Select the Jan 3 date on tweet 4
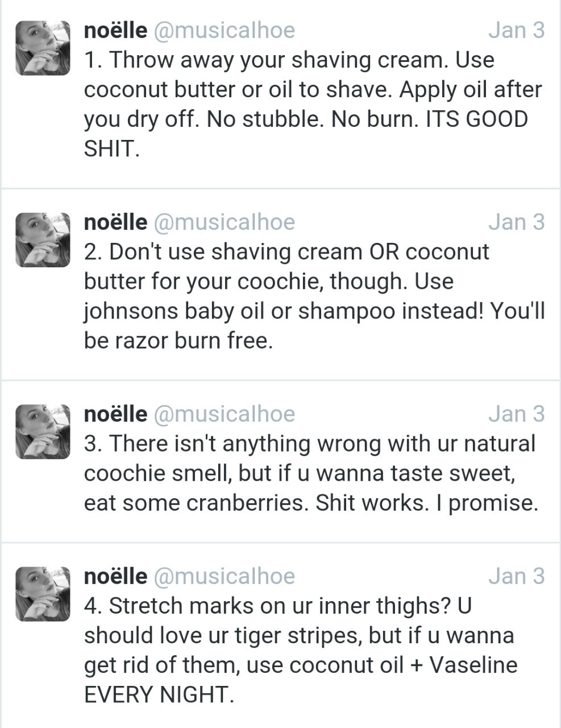 (516, 576)
